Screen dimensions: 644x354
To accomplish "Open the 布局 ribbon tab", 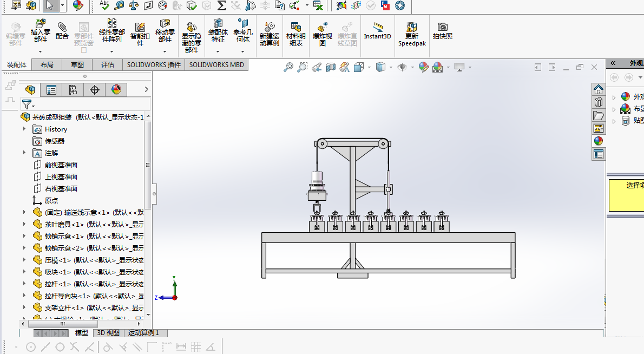I will click(47, 65).
